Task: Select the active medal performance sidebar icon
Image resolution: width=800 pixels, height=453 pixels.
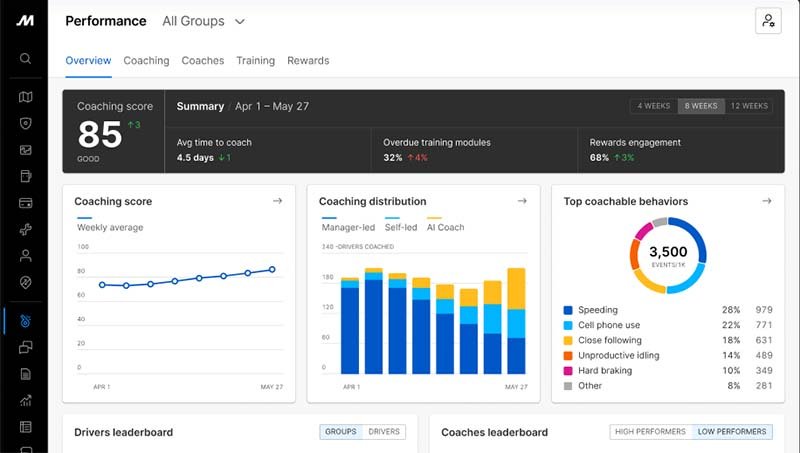Action: tap(25, 320)
